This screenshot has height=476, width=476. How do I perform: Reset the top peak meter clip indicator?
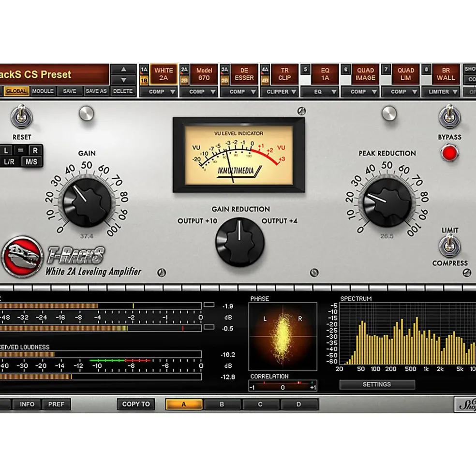(209, 305)
